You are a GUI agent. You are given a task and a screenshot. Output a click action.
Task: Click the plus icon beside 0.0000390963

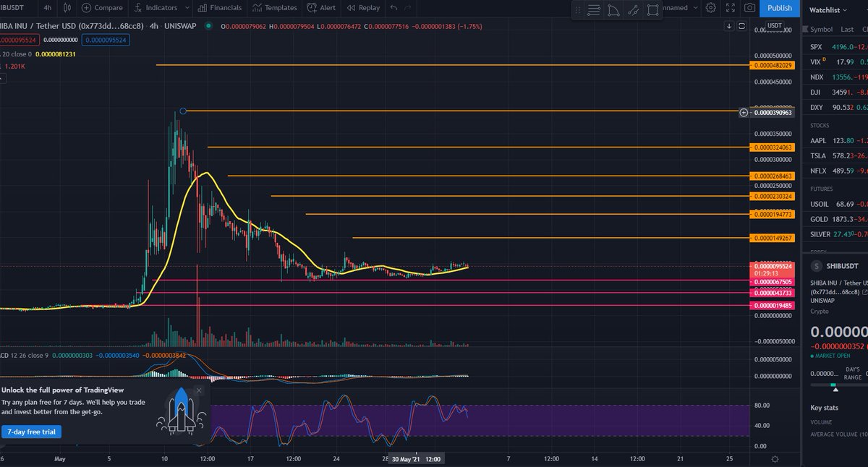pyautogui.click(x=744, y=113)
